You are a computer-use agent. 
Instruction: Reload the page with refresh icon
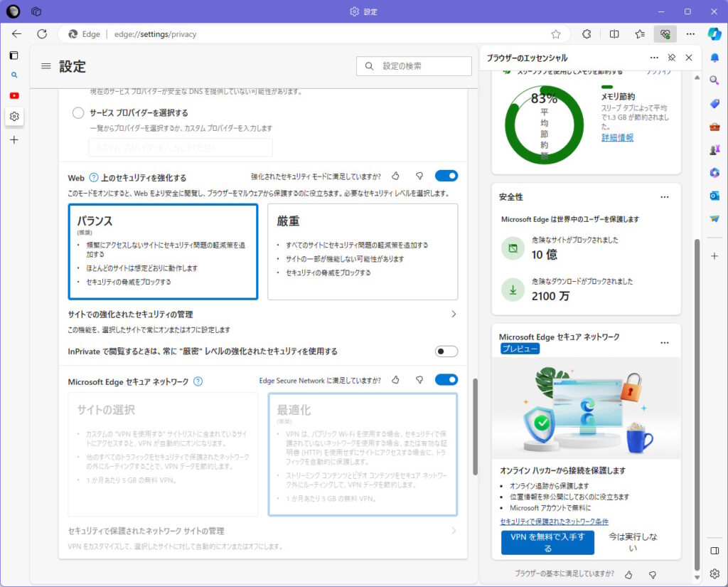pyautogui.click(x=42, y=34)
